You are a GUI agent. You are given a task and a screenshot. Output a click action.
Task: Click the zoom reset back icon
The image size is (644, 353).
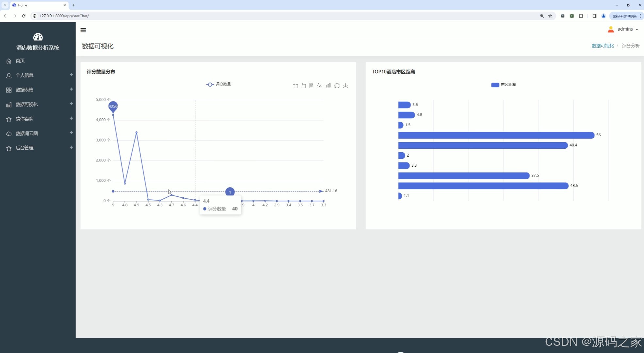(x=304, y=86)
